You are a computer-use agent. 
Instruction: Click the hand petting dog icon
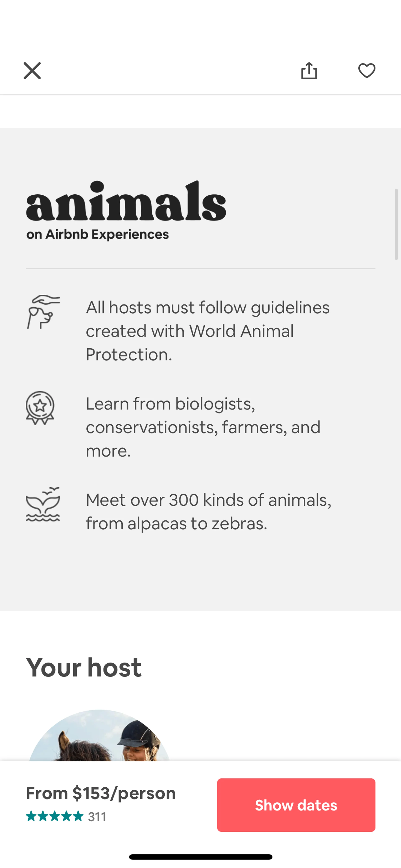point(43,312)
